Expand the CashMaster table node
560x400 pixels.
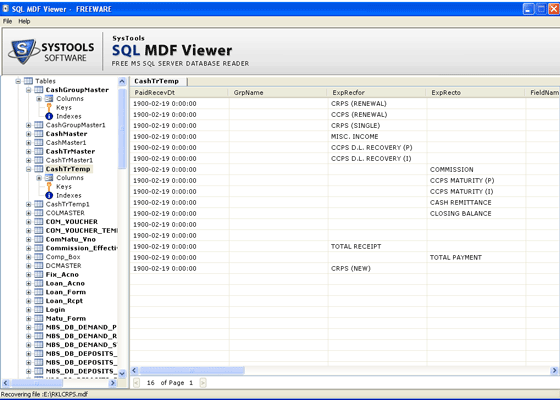(29, 134)
